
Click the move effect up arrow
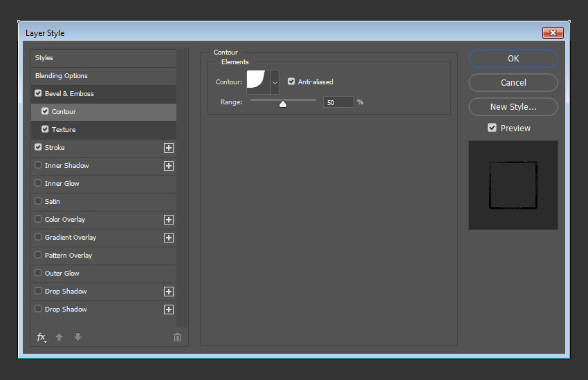[x=59, y=337]
